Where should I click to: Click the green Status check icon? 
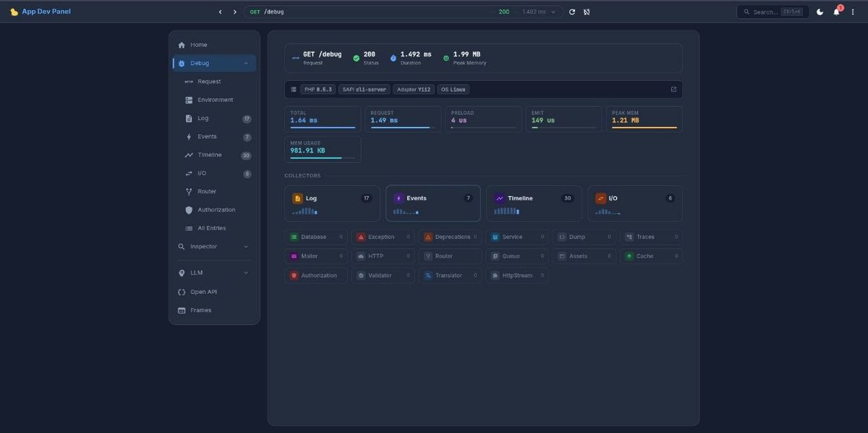pos(356,58)
